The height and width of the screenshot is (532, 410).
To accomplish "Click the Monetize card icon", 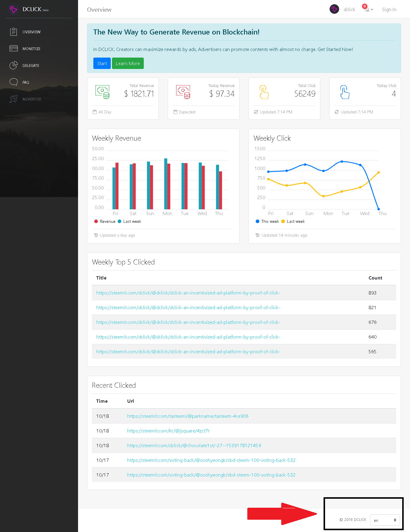I will click(x=14, y=48).
